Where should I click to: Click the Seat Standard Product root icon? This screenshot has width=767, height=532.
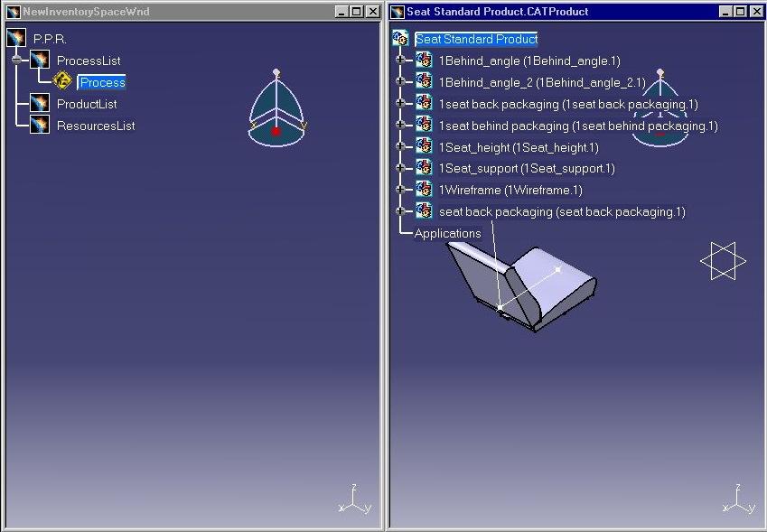400,38
